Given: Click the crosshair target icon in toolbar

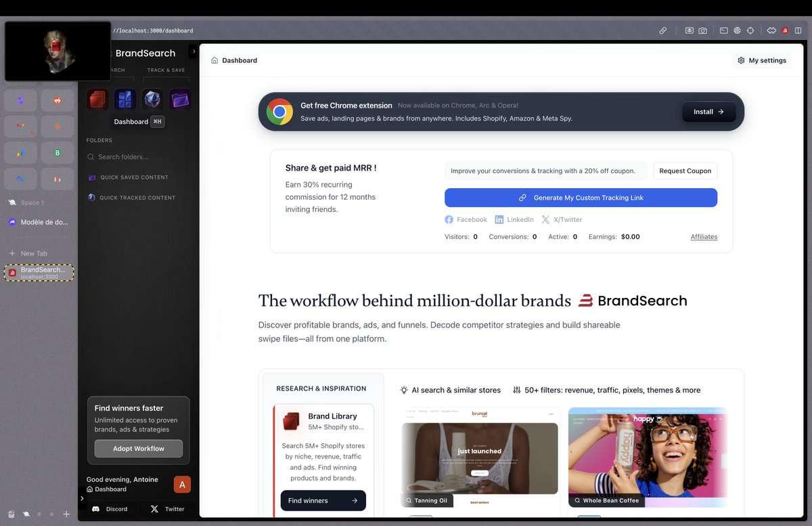Looking at the screenshot, I should (x=750, y=30).
